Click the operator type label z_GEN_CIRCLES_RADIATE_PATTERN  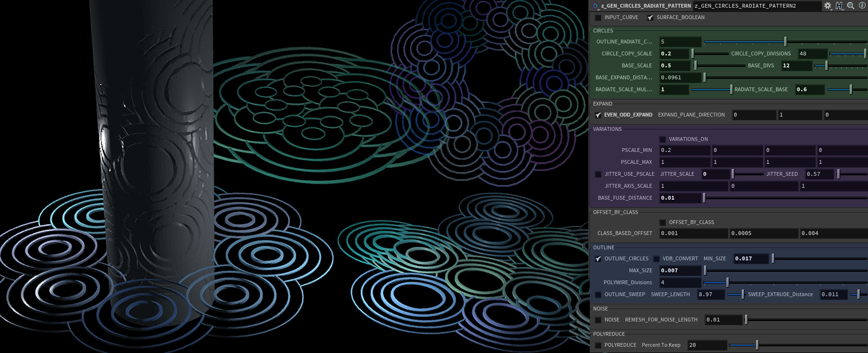pyautogui.click(x=646, y=6)
